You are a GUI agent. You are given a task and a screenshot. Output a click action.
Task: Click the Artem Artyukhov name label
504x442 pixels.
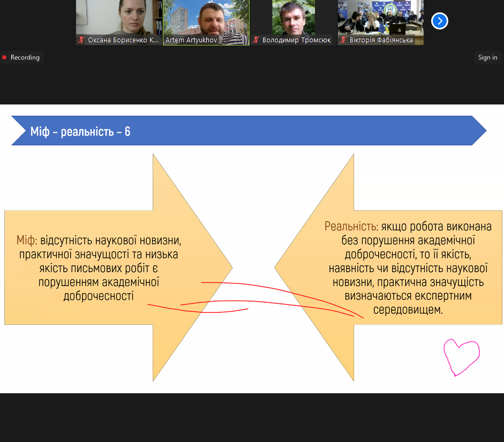[191, 40]
